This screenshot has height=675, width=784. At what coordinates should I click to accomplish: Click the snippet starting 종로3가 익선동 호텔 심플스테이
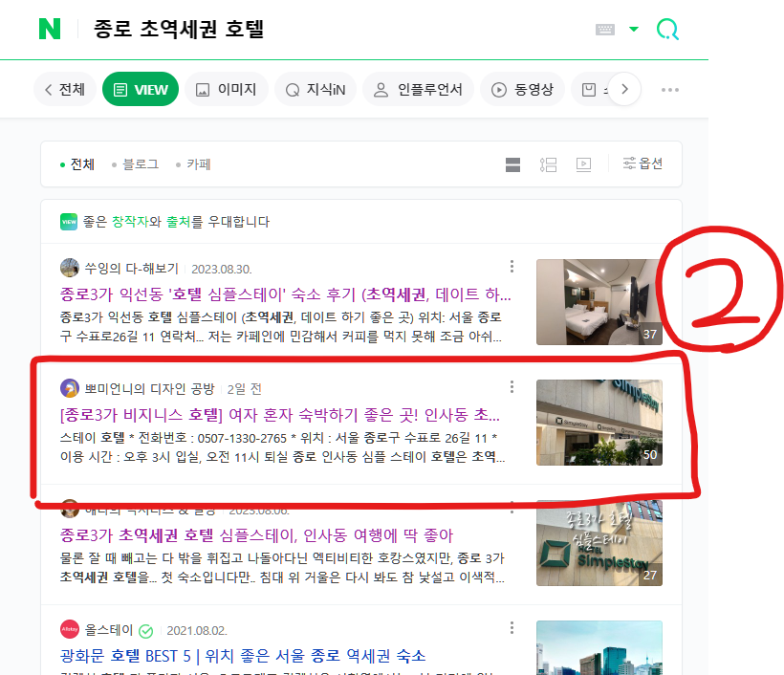(280, 326)
